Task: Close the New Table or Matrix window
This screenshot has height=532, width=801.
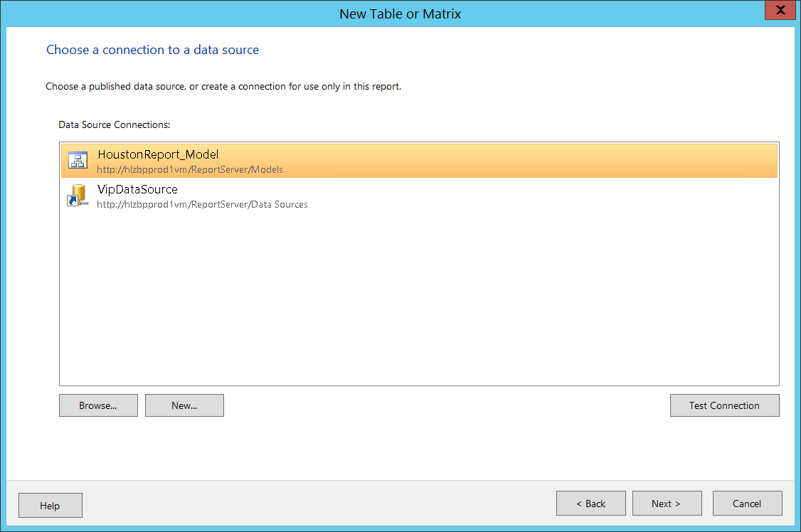Action: coord(780,10)
